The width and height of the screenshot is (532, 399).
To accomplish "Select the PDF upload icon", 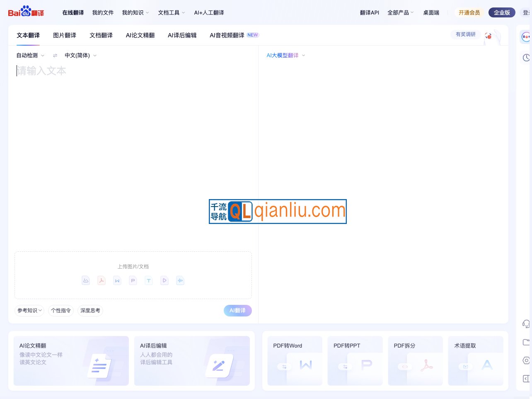I will 102,280.
